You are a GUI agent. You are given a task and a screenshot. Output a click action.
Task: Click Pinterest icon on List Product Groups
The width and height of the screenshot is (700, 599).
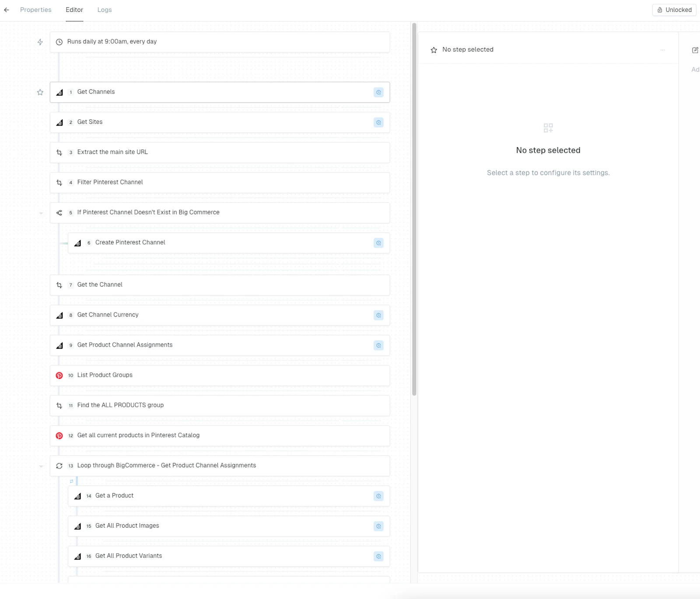(x=59, y=375)
